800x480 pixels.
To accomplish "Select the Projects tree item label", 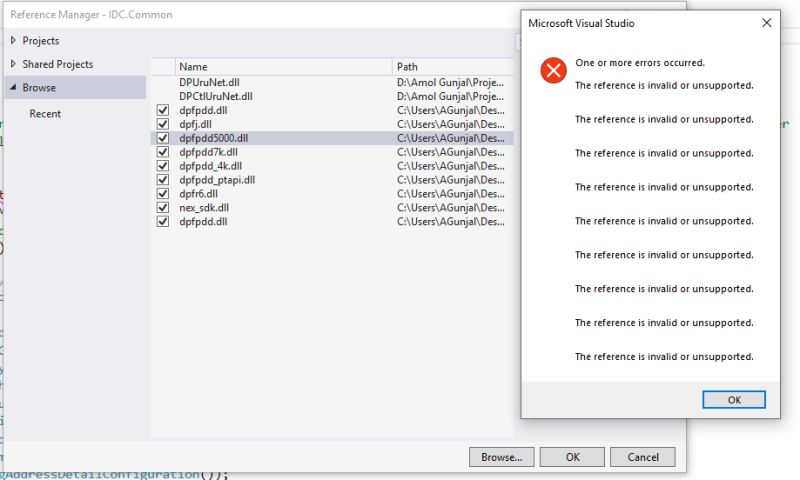I will click(41, 40).
